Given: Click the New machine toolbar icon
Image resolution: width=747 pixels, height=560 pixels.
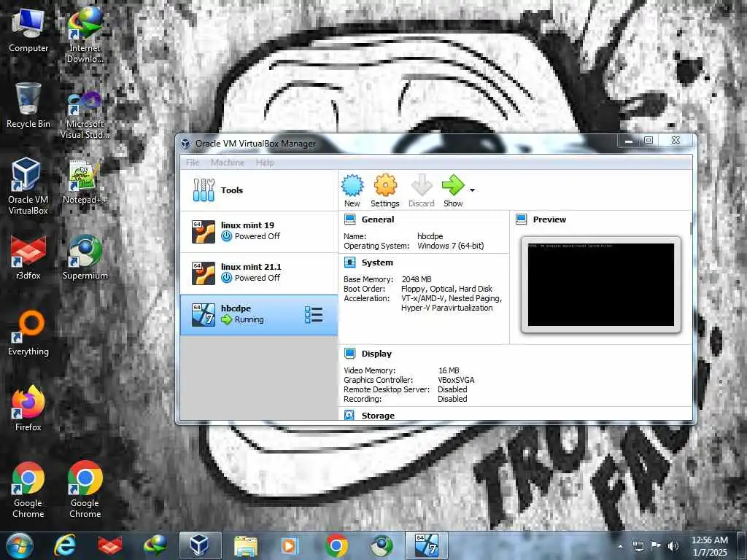Looking at the screenshot, I should click(352, 186).
